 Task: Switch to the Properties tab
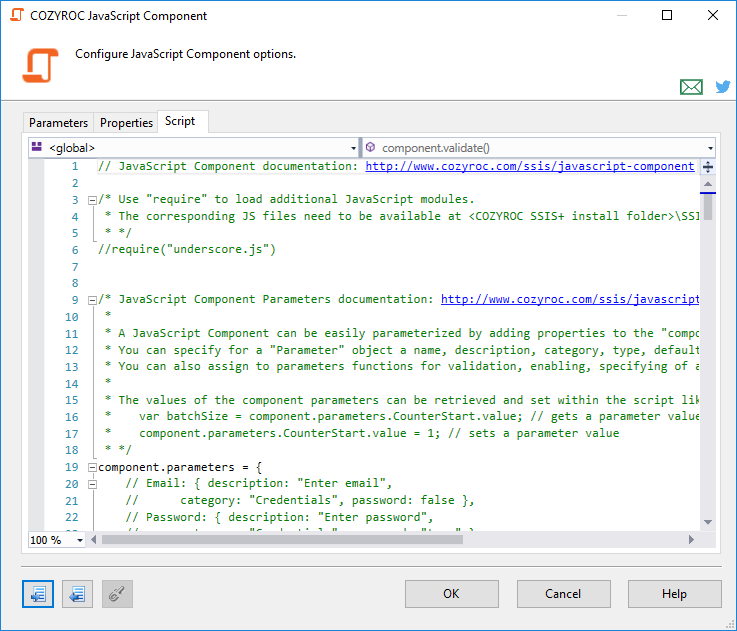click(x=126, y=123)
